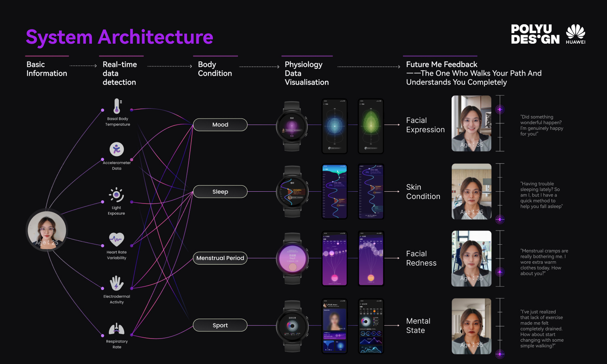
Task: Click the timeline marker beside Facial Redness portrait
Action: point(500,272)
